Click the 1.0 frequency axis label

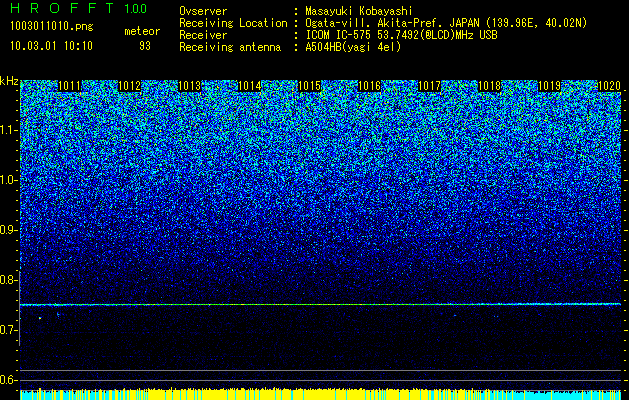click(8, 180)
